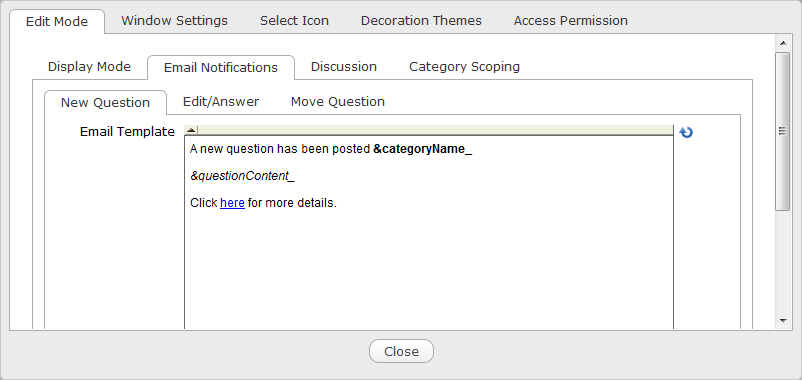Open the Decoration Themes tab
Viewport: 802px width, 380px height.
click(x=421, y=21)
